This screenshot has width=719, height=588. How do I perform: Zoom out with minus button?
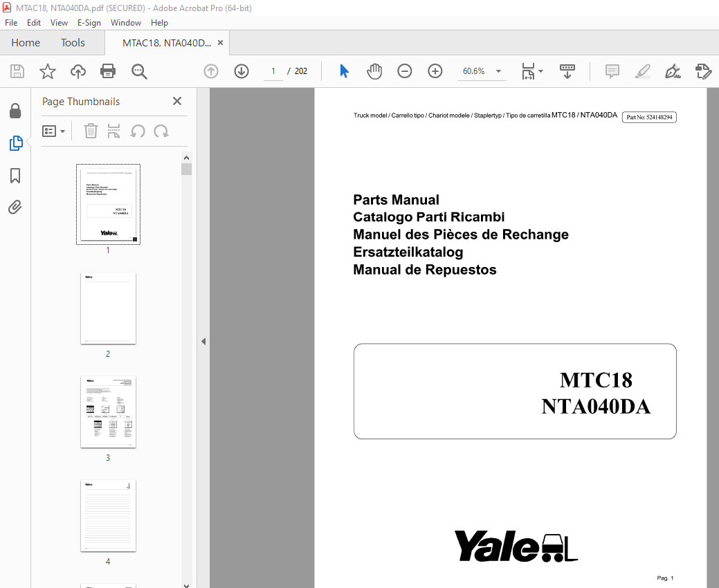pyautogui.click(x=404, y=71)
